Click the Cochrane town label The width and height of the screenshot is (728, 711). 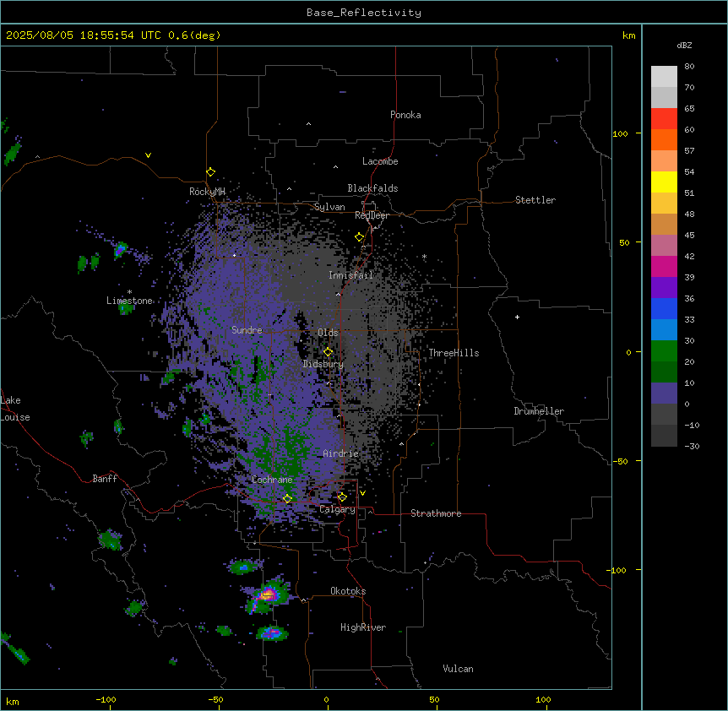click(272, 480)
